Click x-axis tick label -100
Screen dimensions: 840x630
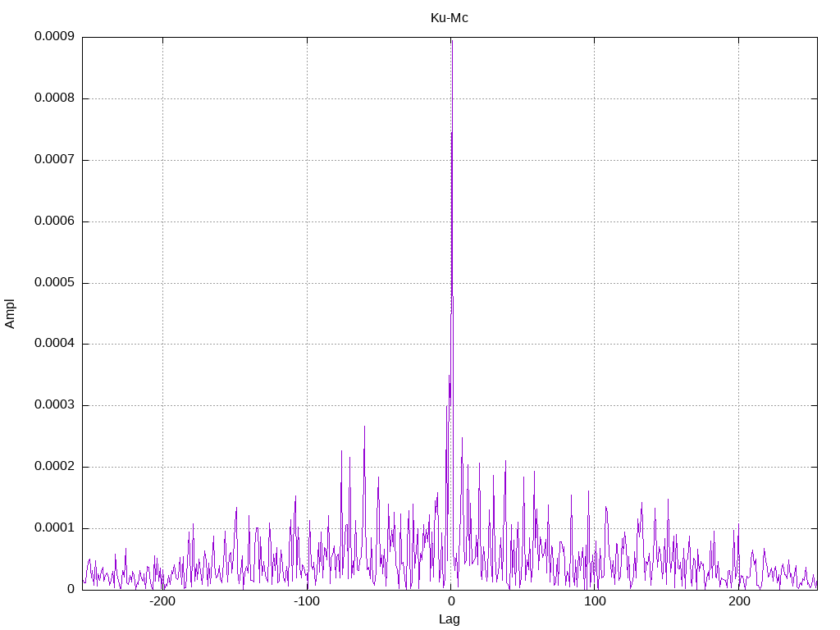coord(307,601)
